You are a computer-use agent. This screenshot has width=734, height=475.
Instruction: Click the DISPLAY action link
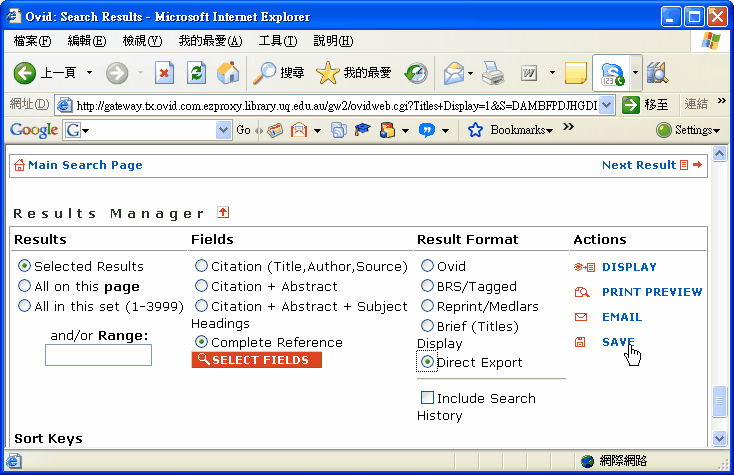click(x=629, y=267)
